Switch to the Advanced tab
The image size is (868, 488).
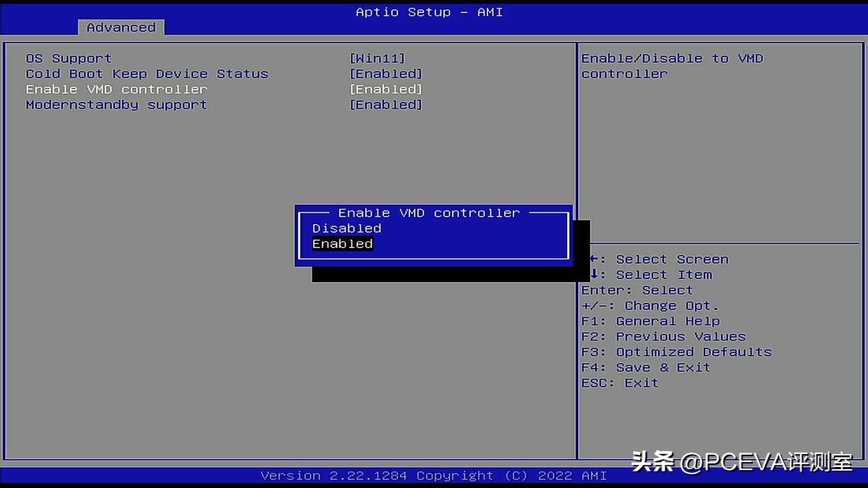pyautogui.click(x=121, y=27)
